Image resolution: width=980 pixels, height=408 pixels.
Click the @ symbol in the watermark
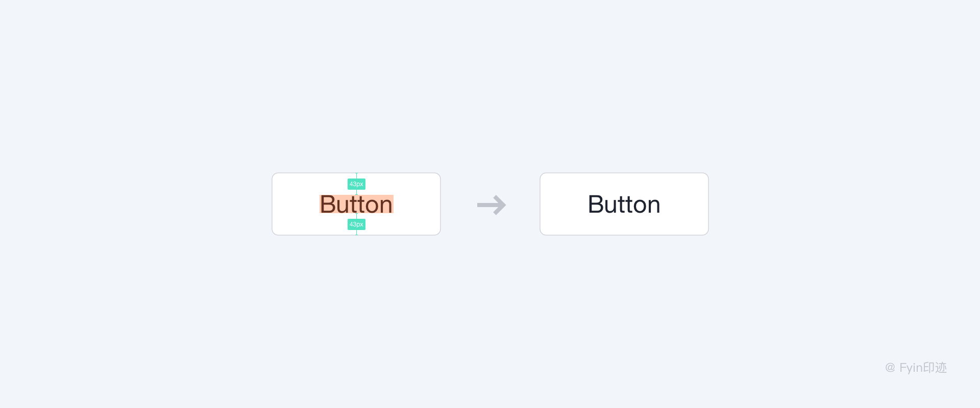[x=890, y=368]
